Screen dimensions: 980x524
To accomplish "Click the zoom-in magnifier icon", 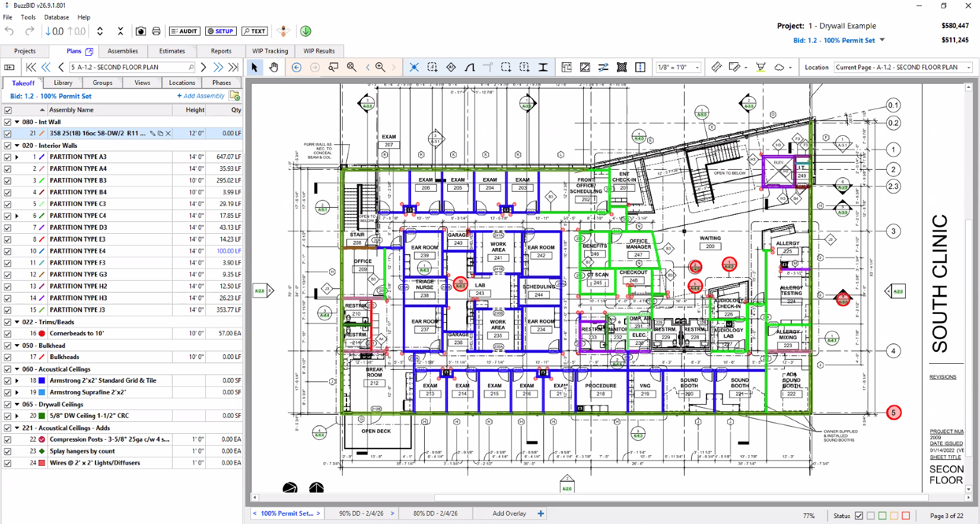I will click(x=380, y=67).
